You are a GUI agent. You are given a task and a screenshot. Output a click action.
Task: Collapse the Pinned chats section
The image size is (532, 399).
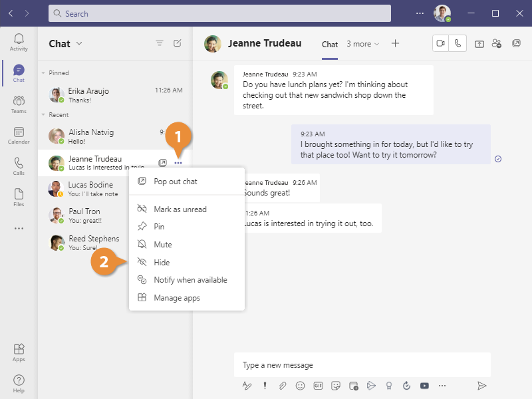[44, 73]
